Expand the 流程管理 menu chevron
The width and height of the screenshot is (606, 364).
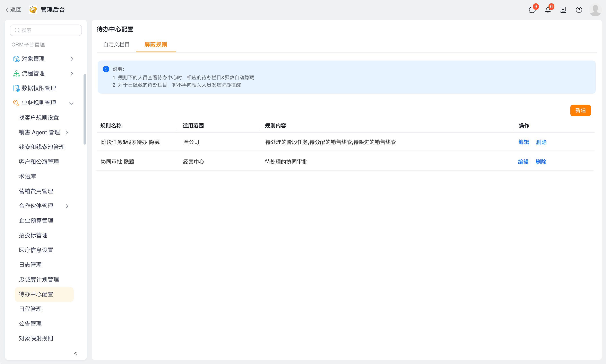point(71,74)
